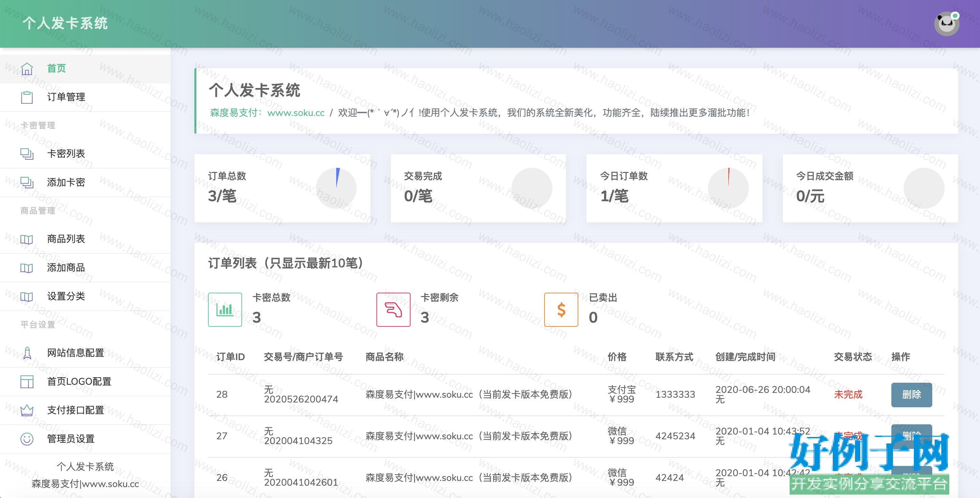Click the 交易号/商户订单号 column header
This screenshot has width=980, height=498.
click(x=303, y=357)
